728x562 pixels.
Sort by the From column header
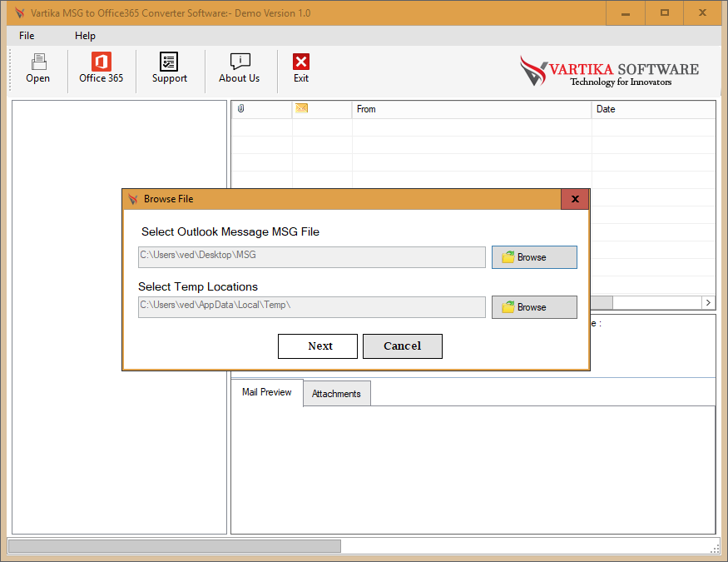click(x=472, y=109)
